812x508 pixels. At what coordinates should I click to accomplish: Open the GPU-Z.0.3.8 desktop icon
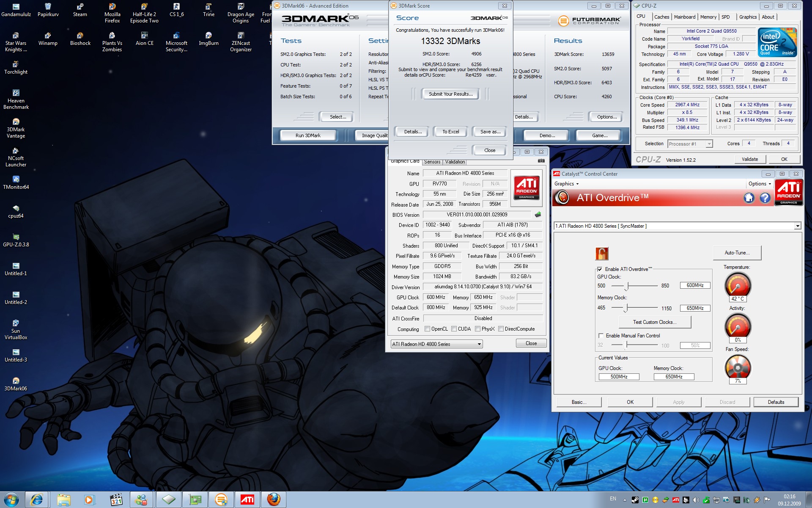coord(16,240)
